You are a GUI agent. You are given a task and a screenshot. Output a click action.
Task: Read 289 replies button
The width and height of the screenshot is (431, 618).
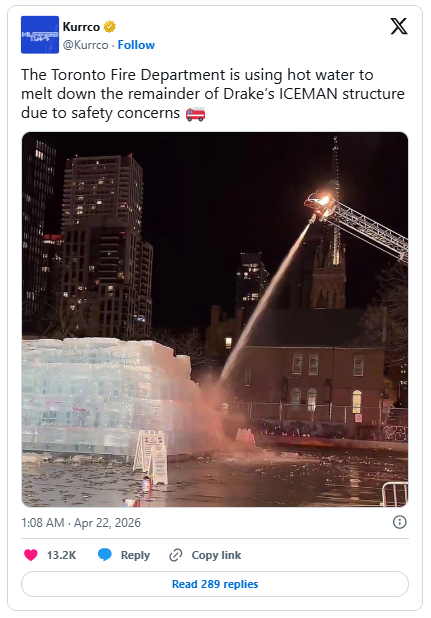pyautogui.click(x=215, y=584)
